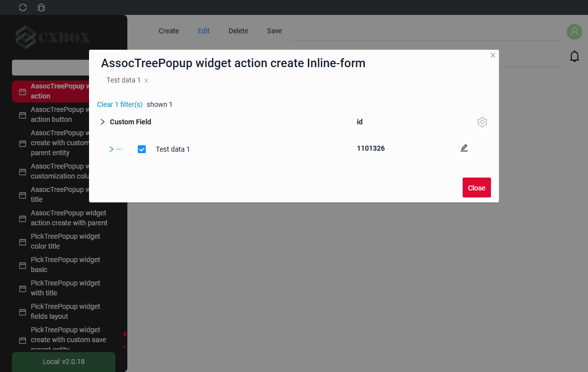Click the Test data 1 row label
Viewport: 588px width, 372px height.
[173, 149]
